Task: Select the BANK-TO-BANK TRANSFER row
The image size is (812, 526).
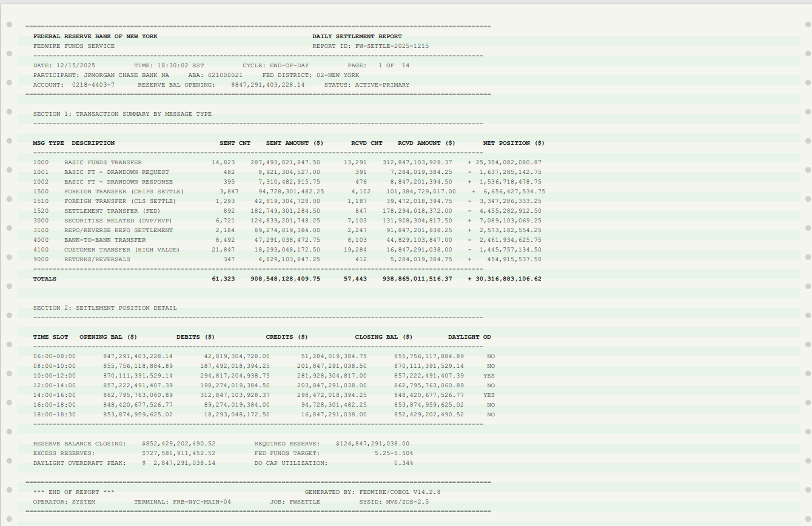Action: [287, 240]
